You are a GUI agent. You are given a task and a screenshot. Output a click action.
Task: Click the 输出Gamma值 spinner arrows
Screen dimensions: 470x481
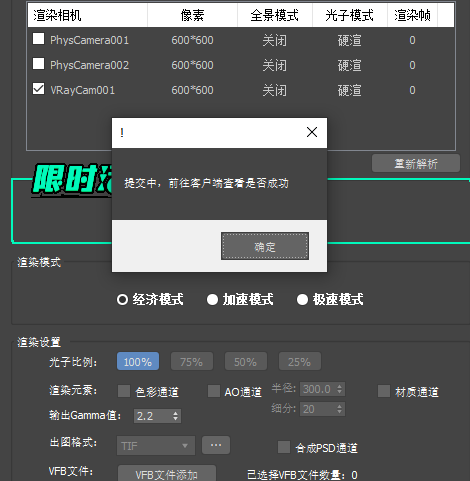(175, 416)
